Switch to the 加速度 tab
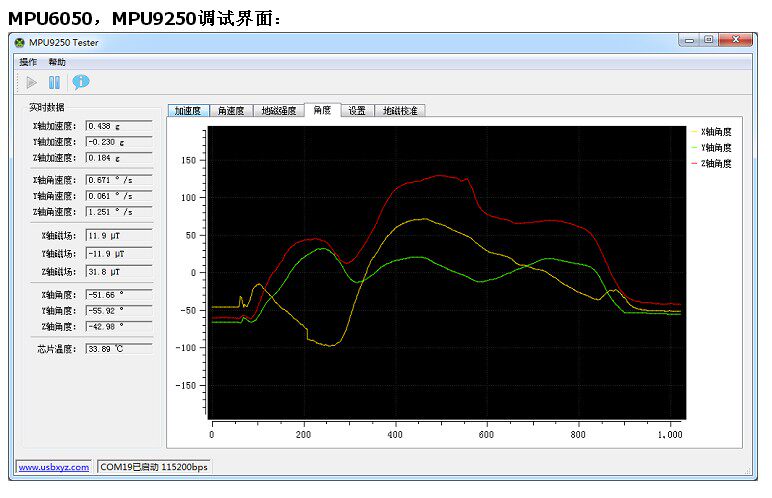This screenshot has height=498, width=772. [188, 110]
